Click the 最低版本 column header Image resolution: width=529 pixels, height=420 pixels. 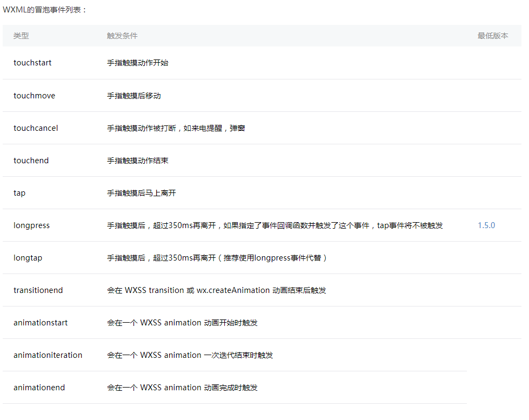[493, 36]
